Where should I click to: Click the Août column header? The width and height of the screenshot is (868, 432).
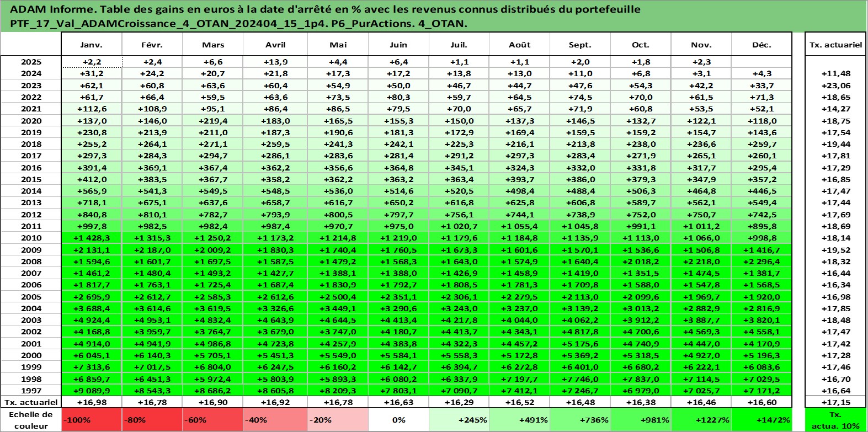[520, 45]
